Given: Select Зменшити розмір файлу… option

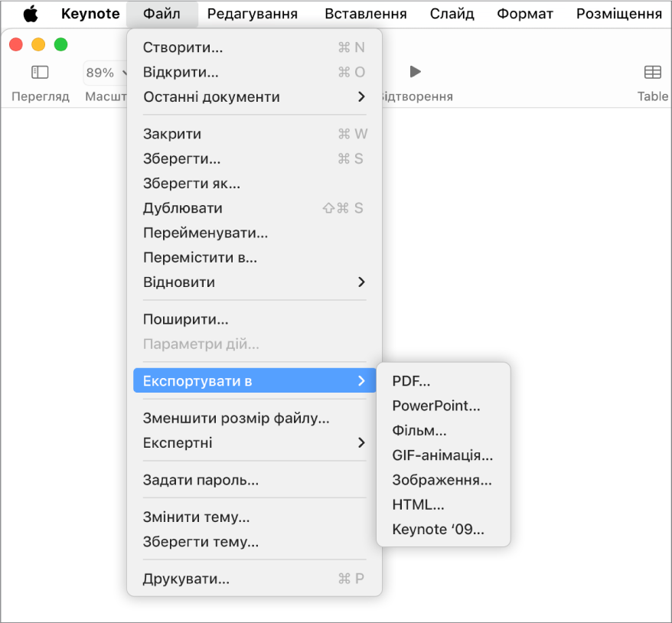Looking at the screenshot, I should tap(236, 419).
